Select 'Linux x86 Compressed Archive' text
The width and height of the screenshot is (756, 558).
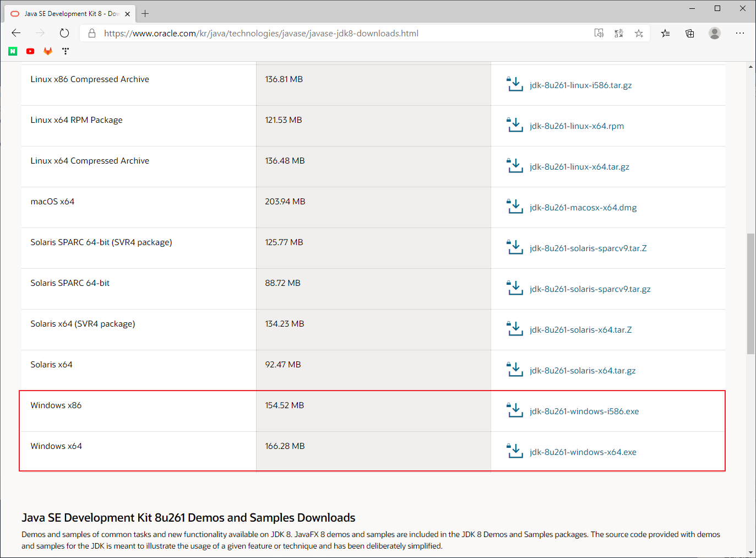point(90,79)
